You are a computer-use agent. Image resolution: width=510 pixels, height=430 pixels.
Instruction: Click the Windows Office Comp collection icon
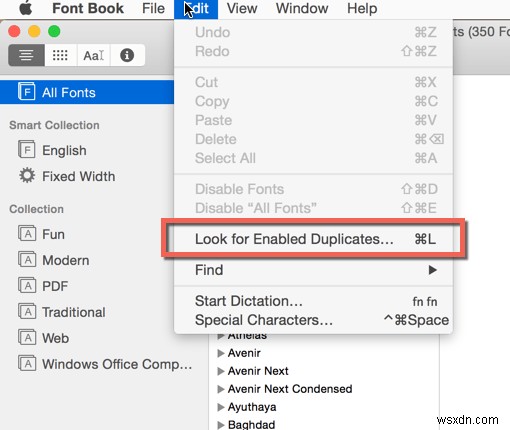(27, 363)
